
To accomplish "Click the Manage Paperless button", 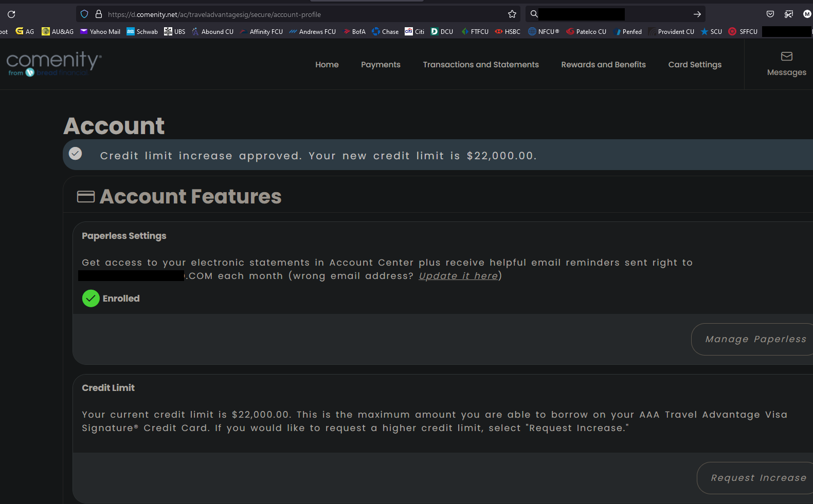I will pos(752,339).
